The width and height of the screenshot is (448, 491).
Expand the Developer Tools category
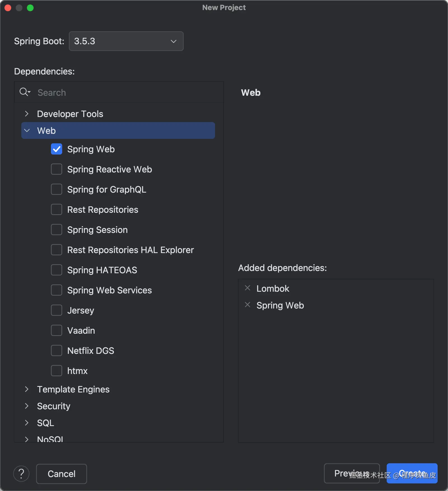click(x=27, y=114)
